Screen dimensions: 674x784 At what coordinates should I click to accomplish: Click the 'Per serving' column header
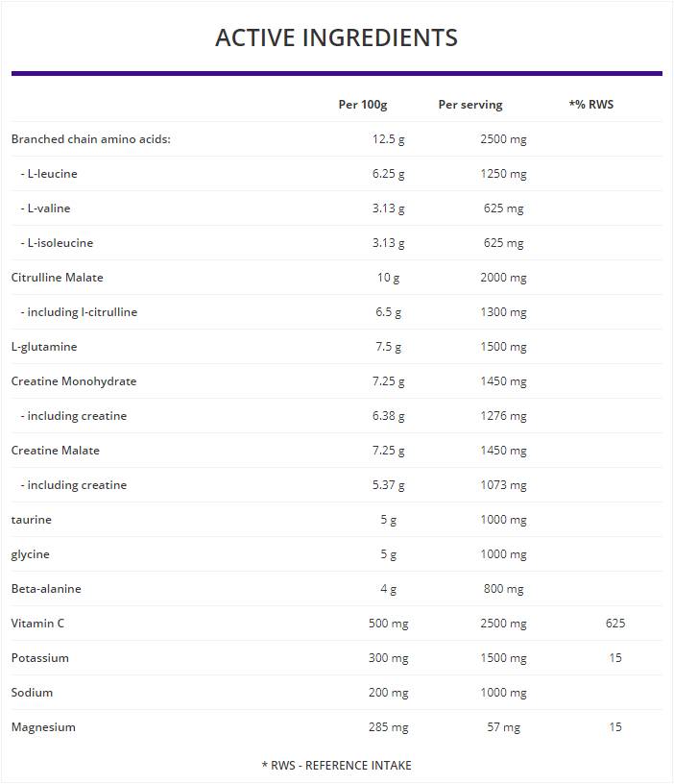[470, 105]
